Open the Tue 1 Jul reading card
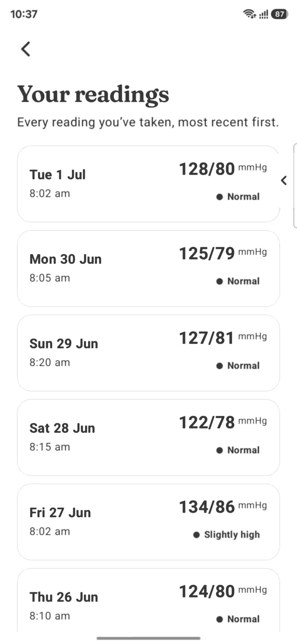The image size is (297, 644). pyautogui.click(x=148, y=184)
